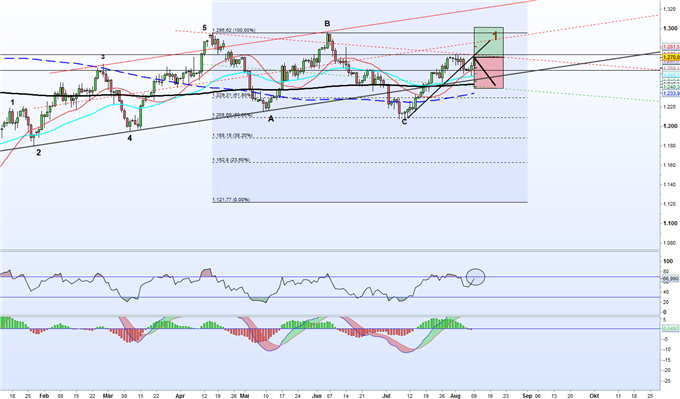Click the yellow 1.270 current price tag
The image size is (680, 399).
coord(670,57)
